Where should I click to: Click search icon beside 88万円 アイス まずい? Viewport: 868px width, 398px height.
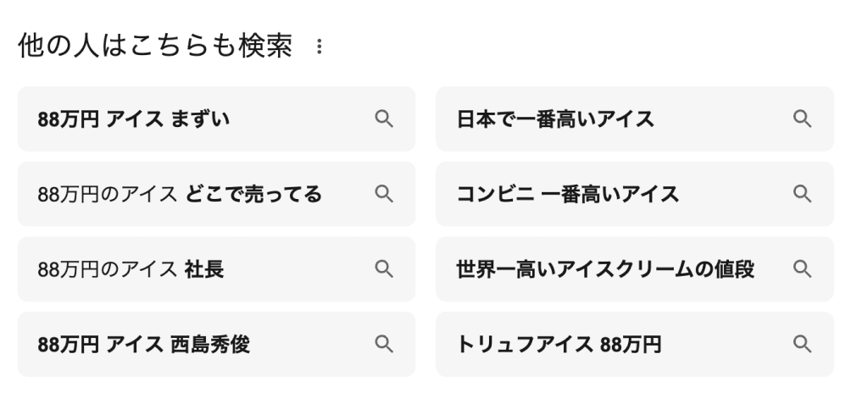[x=384, y=119]
